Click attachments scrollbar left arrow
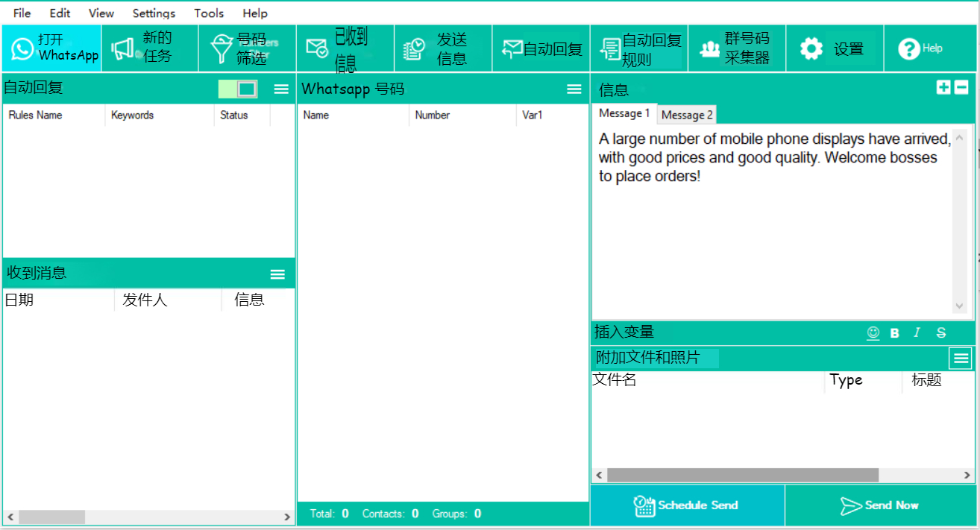This screenshot has width=980, height=530. (599, 475)
